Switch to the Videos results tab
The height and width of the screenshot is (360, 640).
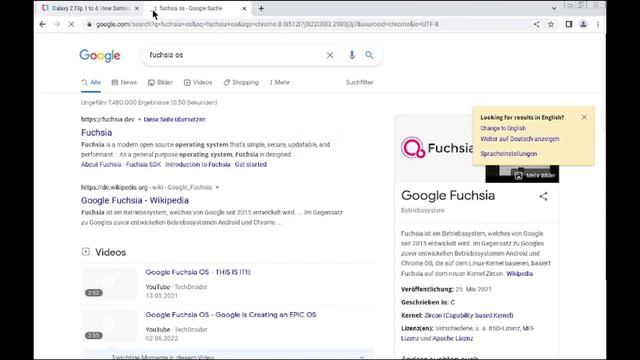[198, 82]
